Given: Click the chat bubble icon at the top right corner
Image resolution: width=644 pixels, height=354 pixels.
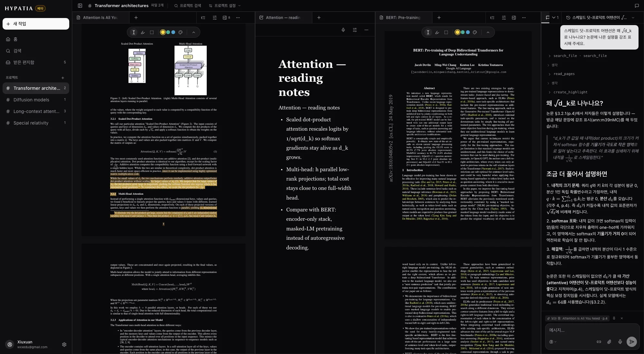Looking at the screenshot, I should pyautogui.click(x=637, y=5).
